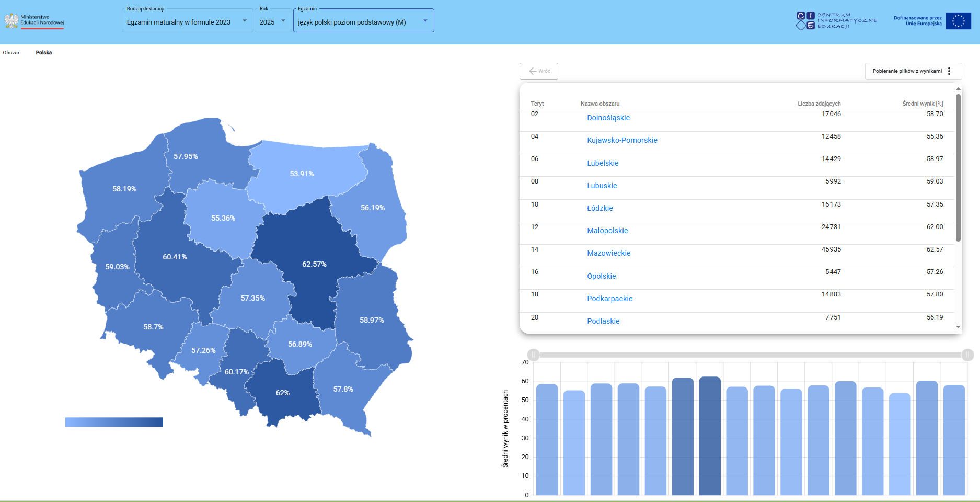Screen dimensions: 980x502
Task: Select the 62.57% Mazowieckie region on the map
Action: pyautogui.click(x=314, y=264)
